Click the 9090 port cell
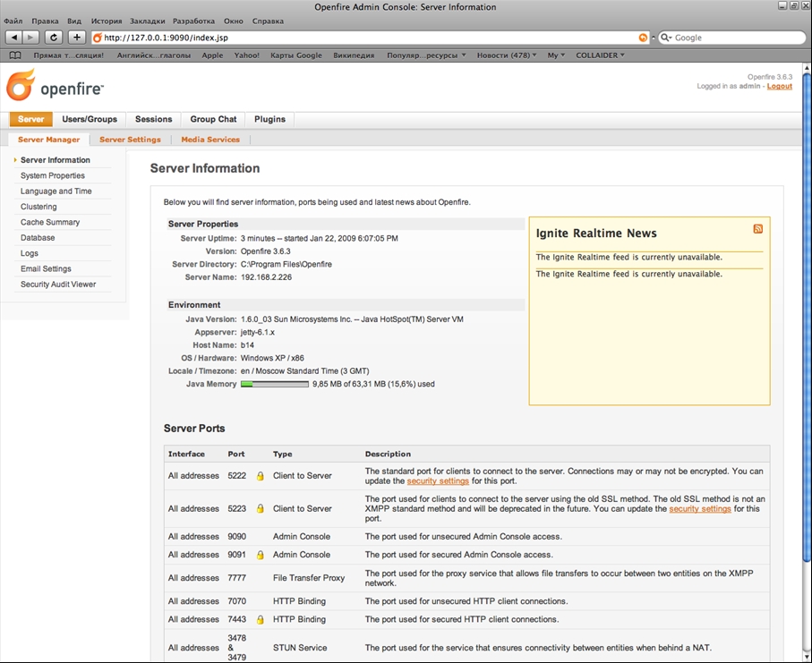Screen dimensions: 812x663 click(x=236, y=537)
